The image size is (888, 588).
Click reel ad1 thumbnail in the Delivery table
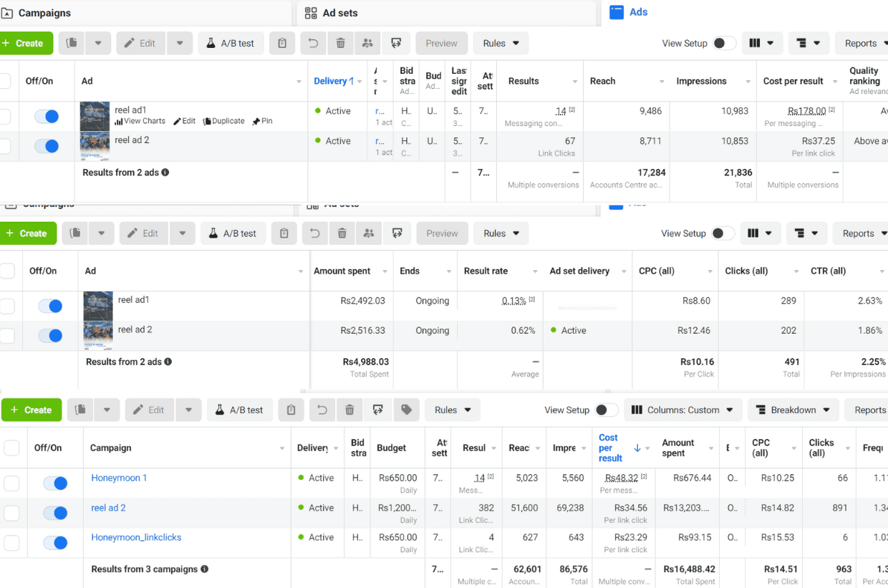(x=95, y=116)
